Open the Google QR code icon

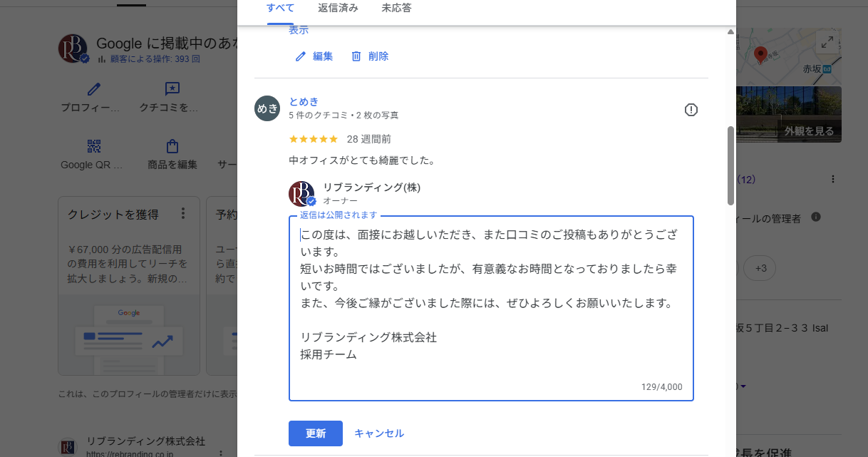(x=94, y=147)
